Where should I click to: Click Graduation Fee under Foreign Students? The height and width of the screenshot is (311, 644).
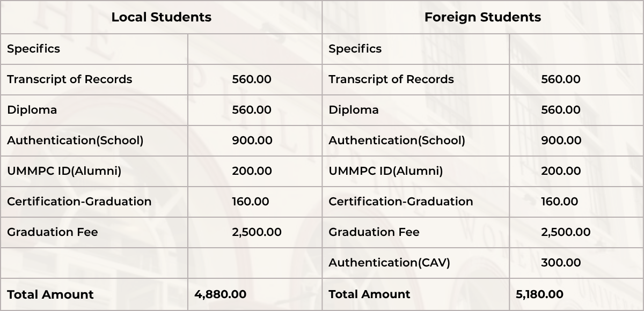point(374,232)
